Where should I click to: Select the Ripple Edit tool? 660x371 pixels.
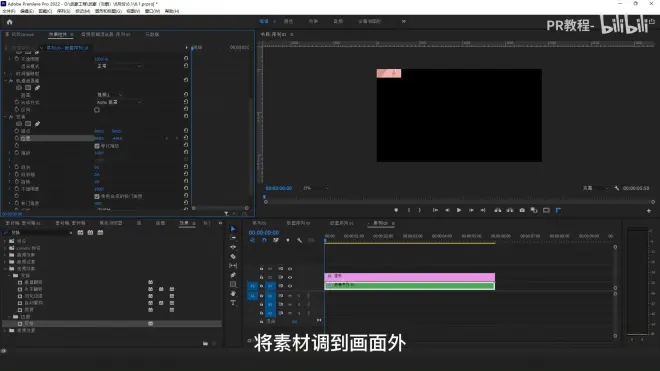pyautogui.click(x=233, y=247)
